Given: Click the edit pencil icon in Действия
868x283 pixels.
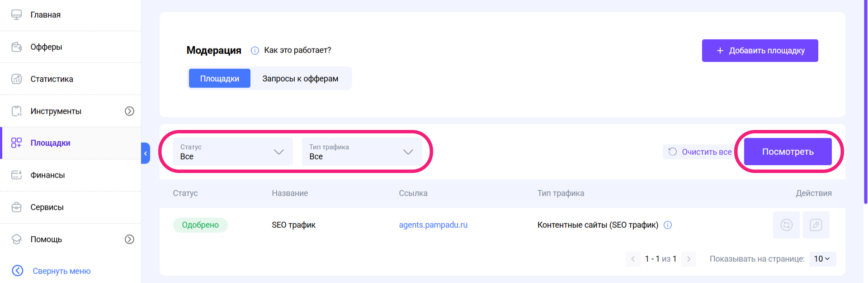Looking at the screenshot, I should (816, 225).
